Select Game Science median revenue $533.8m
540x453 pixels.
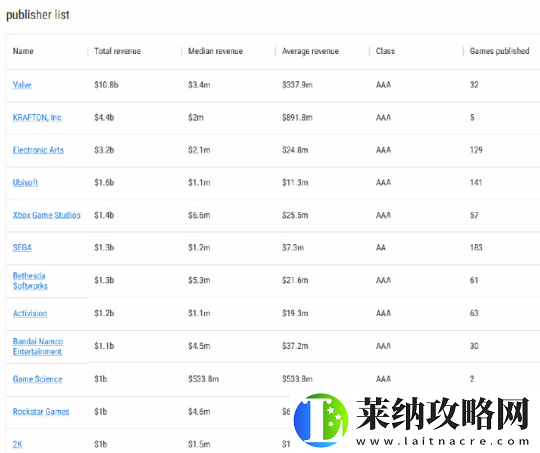point(203,379)
